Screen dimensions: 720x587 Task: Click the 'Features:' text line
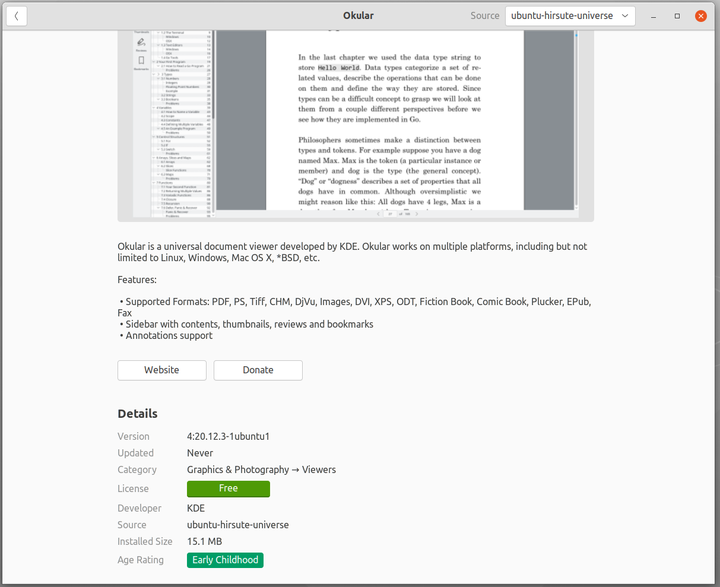click(x=137, y=280)
